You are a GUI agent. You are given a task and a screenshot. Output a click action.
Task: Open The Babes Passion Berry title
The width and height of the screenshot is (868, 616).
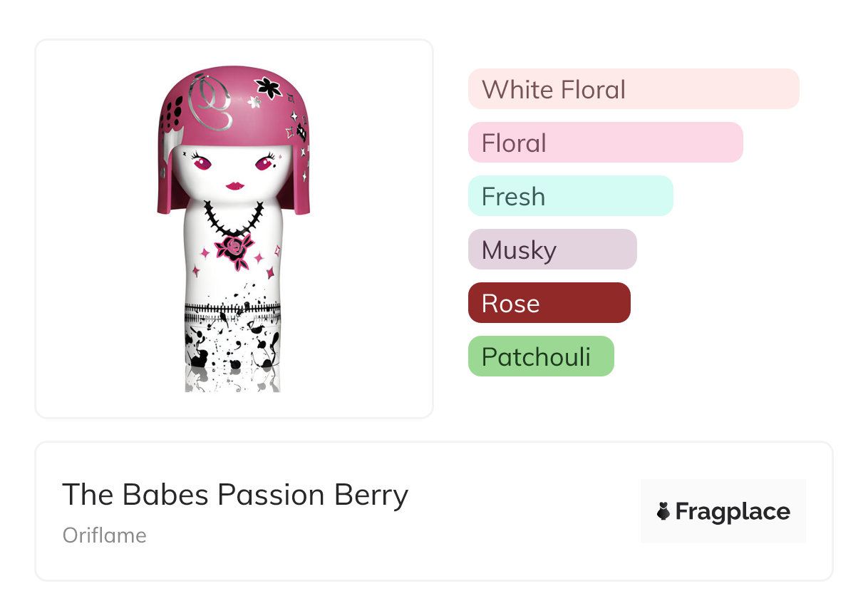pyautogui.click(x=235, y=495)
